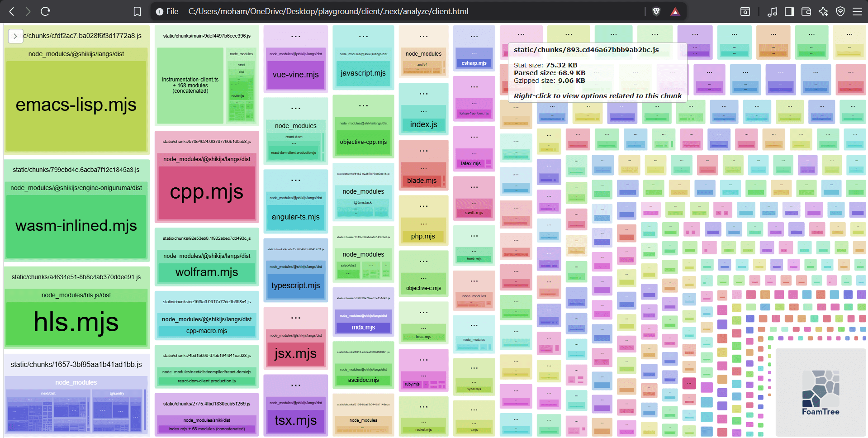Select the ruby.mjs module block
Image resolution: width=868 pixels, height=438 pixels.
412,384
